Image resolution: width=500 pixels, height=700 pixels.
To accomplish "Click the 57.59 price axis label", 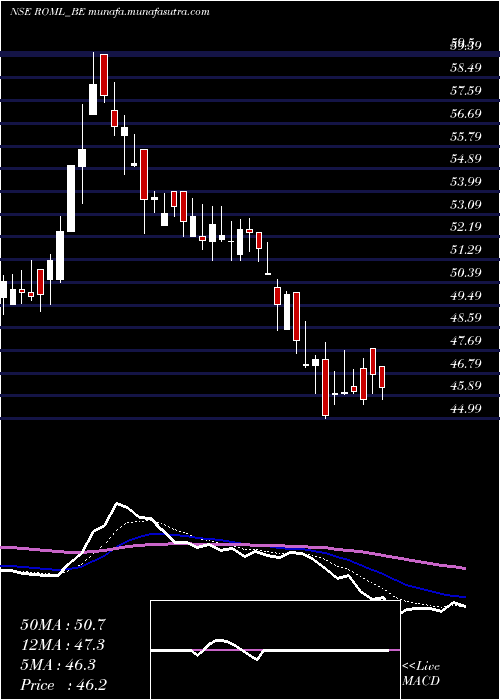I will tap(466, 91).
